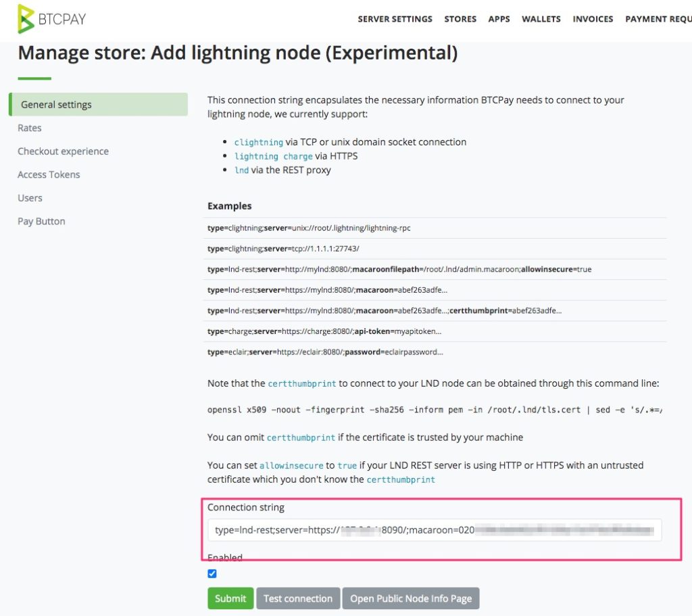The height and width of the screenshot is (616, 692).
Task: Click the openssl x509 command line
Action: point(435,410)
